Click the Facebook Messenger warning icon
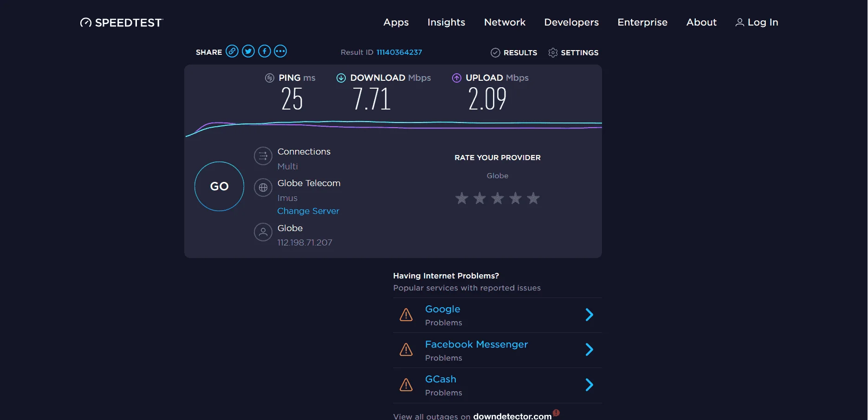This screenshot has width=868, height=420. [x=406, y=350]
